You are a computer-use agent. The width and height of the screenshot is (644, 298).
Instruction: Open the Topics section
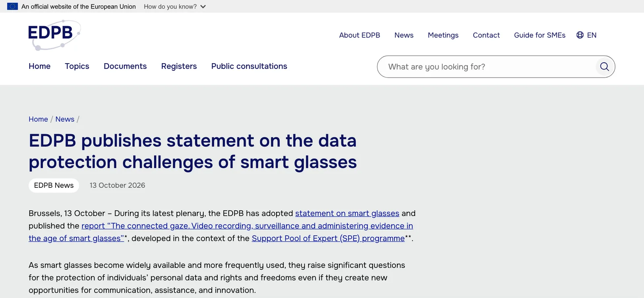(x=77, y=66)
